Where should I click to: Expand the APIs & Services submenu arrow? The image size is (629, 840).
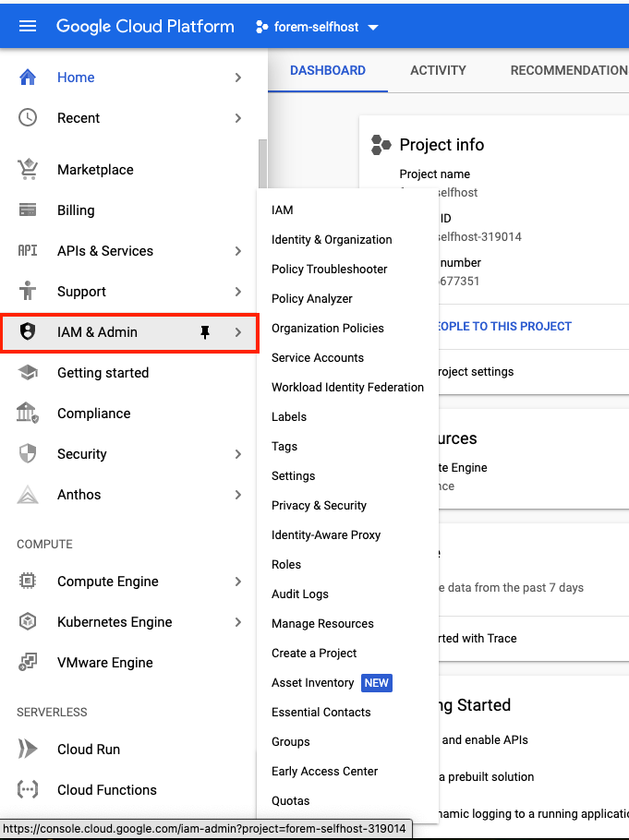click(x=238, y=251)
